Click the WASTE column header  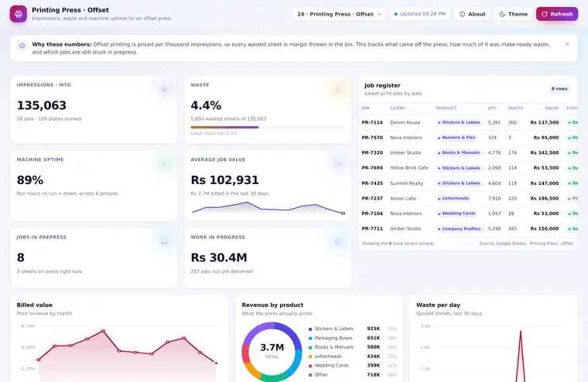coord(515,108)
